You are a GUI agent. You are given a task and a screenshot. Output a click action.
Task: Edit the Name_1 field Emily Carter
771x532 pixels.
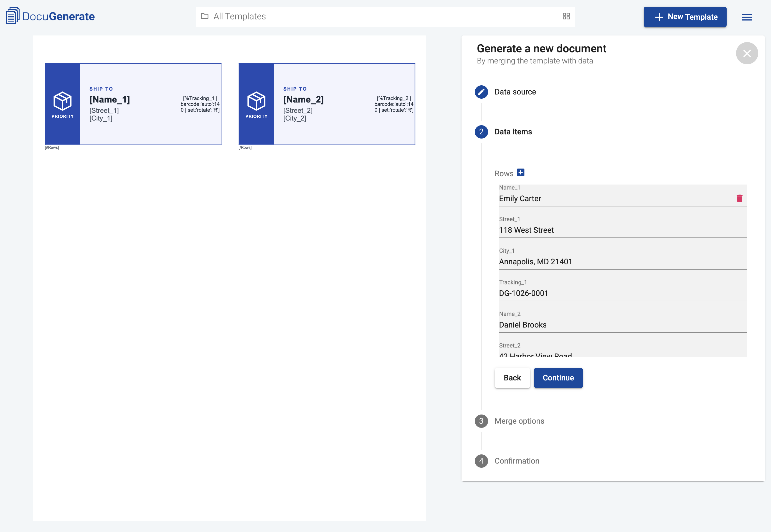[x=623, y=195]
